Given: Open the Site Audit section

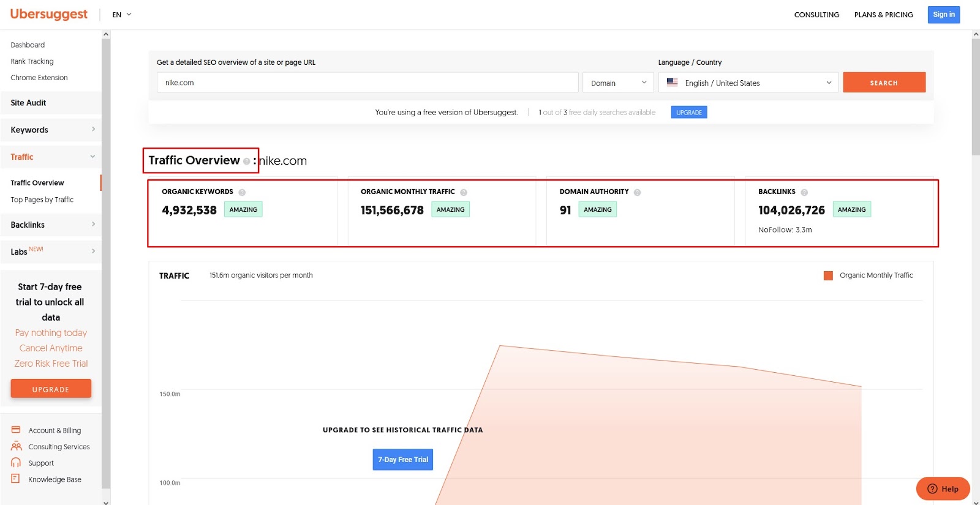Looking at the screenshot, I should [x=51, y=103].
